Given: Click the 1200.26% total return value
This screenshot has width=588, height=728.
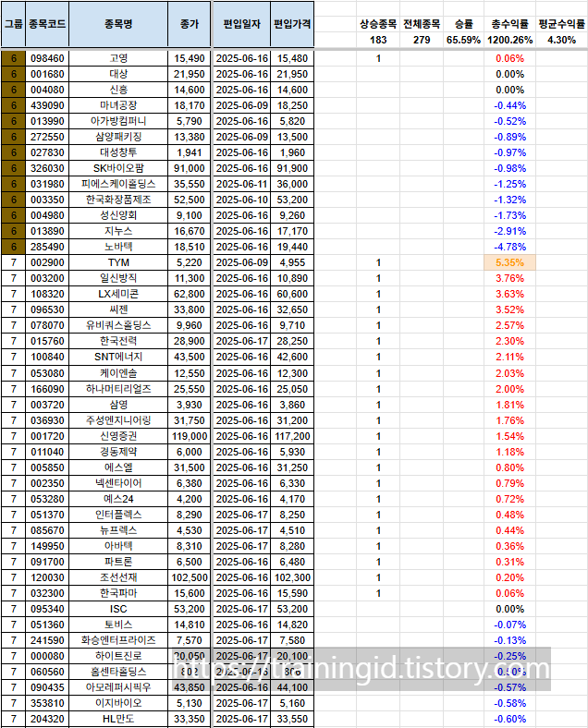Looking at the screenshot, I should click(509, 40).
